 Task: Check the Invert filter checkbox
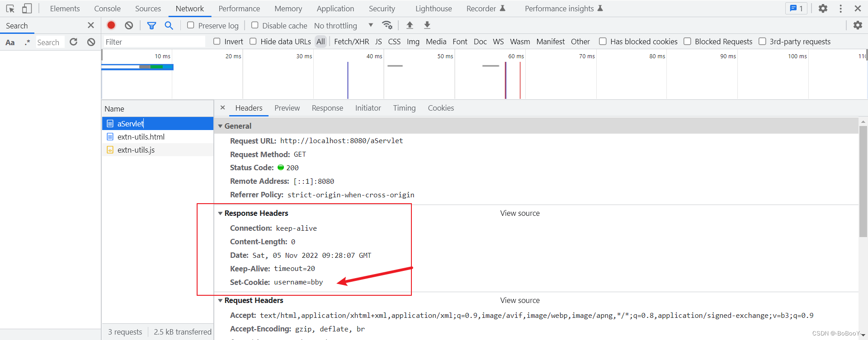click(217, 41)
